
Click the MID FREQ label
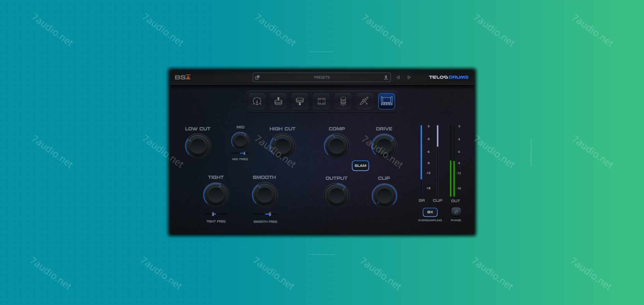click(240, 159)
